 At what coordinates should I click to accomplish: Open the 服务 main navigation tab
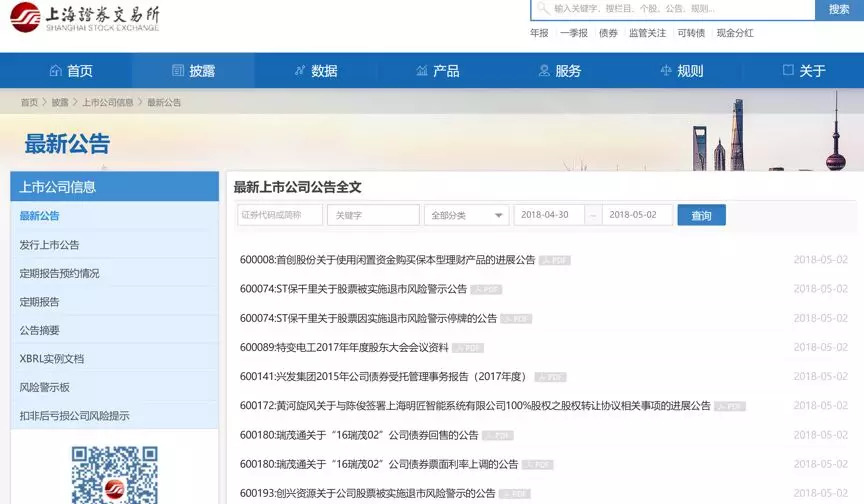click(x=560, y=71)
